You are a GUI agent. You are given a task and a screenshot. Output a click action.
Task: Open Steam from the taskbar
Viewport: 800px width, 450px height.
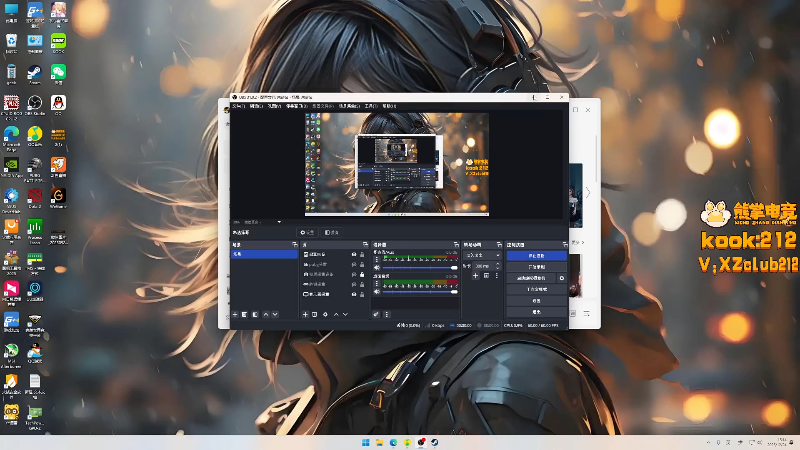[435, 443]
